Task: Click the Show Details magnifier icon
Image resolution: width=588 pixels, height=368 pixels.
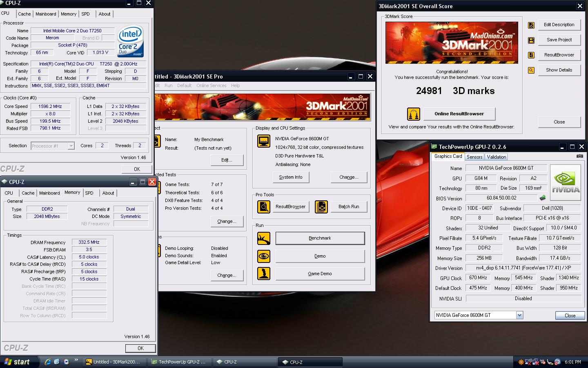Action: tap(531, 70)
